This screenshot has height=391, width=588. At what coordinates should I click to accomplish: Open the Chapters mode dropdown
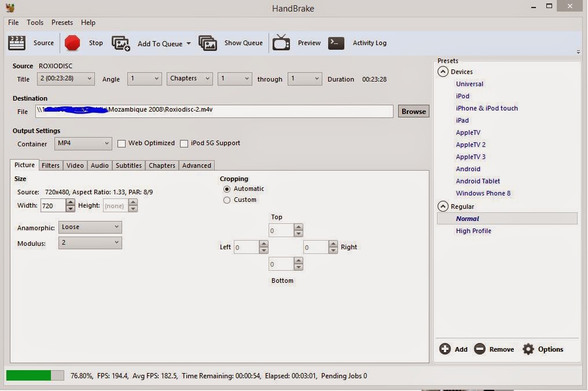pyautogui.click(x=190, y=79)
